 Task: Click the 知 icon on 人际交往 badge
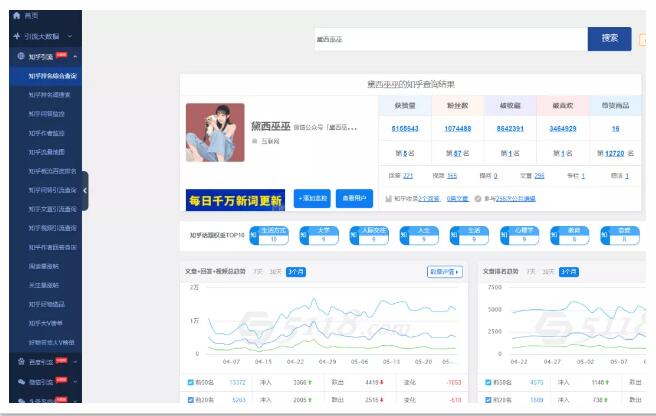point(354,235)
